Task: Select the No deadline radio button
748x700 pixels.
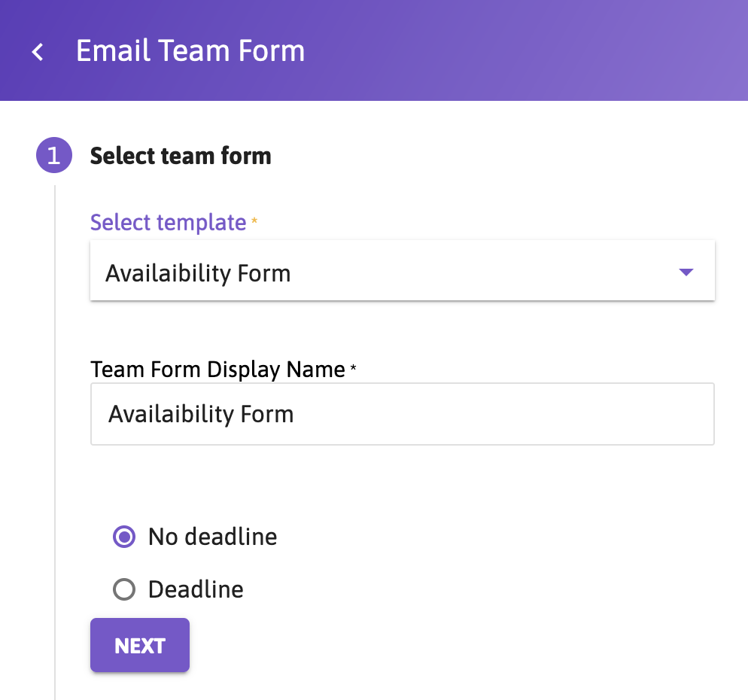Action: coord(124,537)
